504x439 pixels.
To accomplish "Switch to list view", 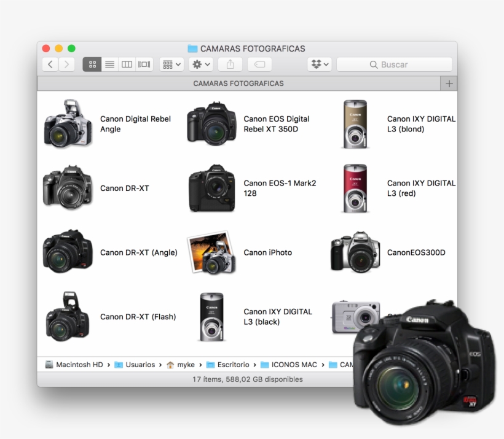I will (109, 64).
